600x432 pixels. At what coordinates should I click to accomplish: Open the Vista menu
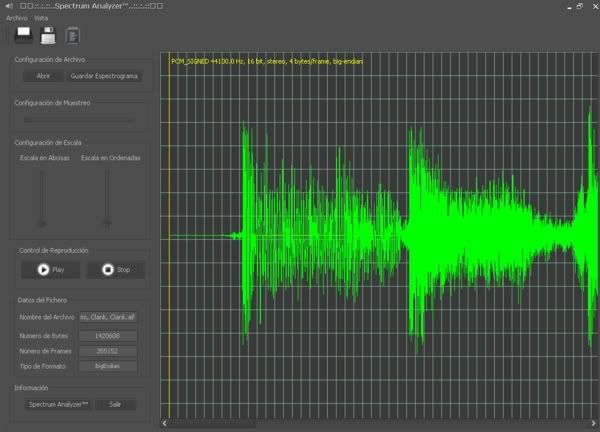(41, 18)
